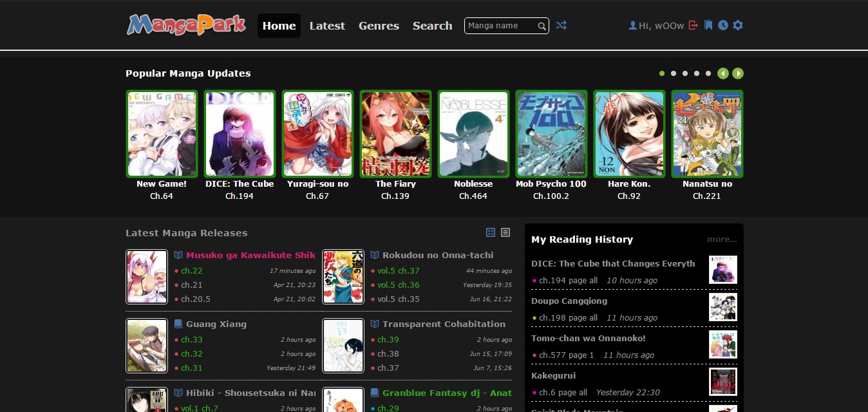The width and height of the screenshot is (868, 412).
Task: Open ch.39 of Transparent Cohabitation
Action: 388,340
